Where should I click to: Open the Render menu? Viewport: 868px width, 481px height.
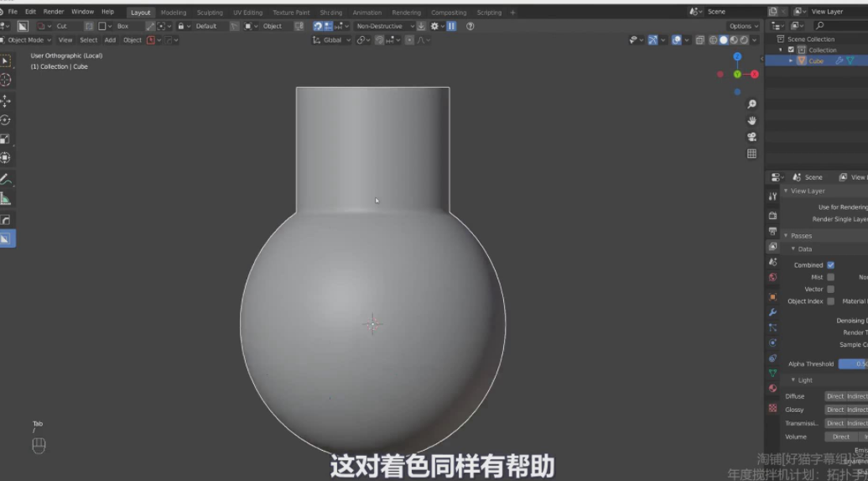coord(53,12)
